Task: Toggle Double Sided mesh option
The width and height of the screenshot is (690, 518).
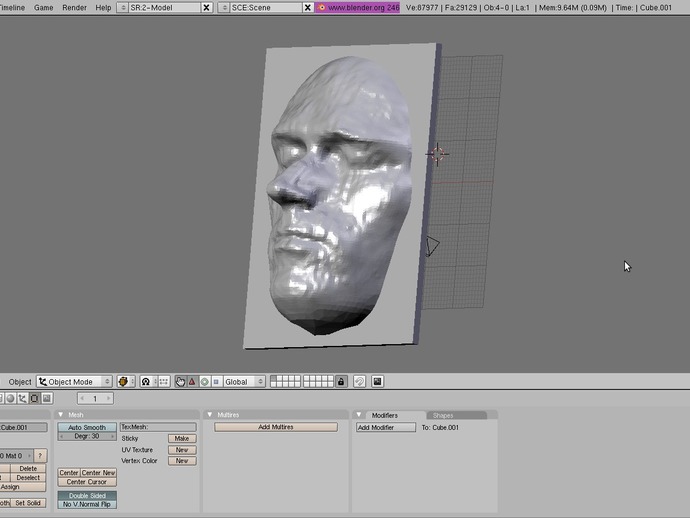Action: pyautogui.click(x=86, y=495)
